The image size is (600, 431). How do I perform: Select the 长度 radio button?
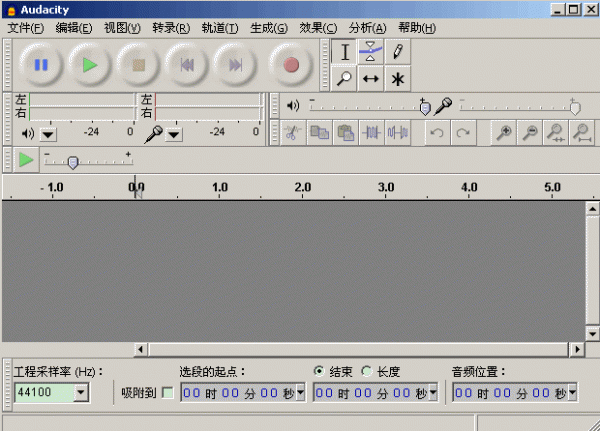367,371
